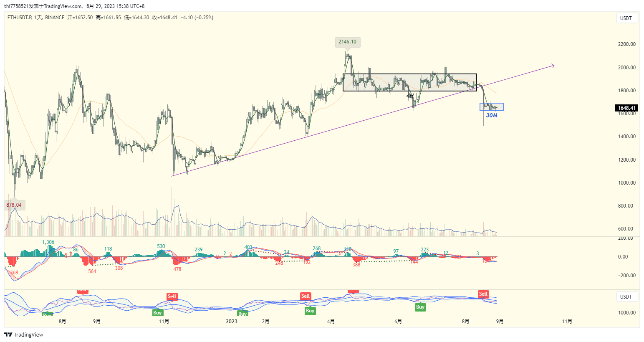The image size is (644, 342).
Task: Click the current price tag 1648.41 on the axis
Action: 626,108
